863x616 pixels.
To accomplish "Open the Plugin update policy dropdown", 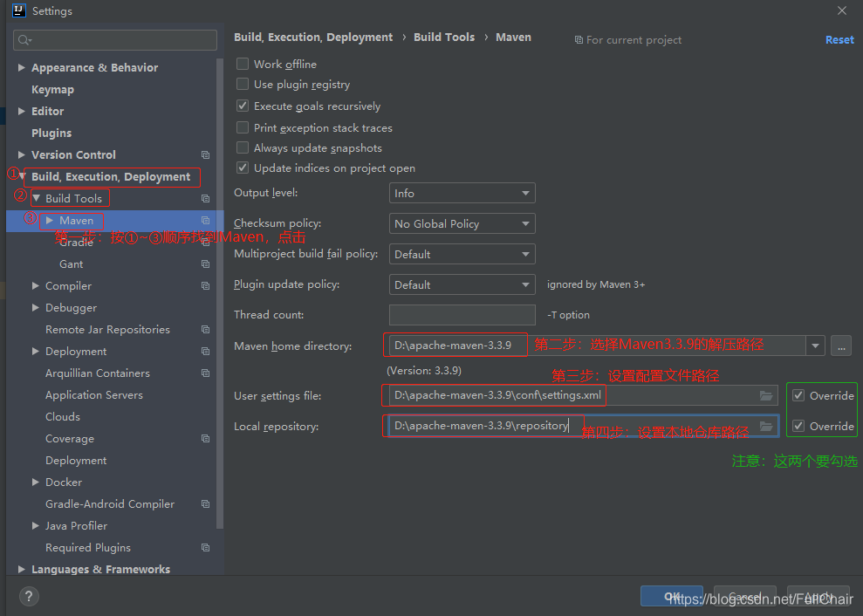I will tap(462, 284).
